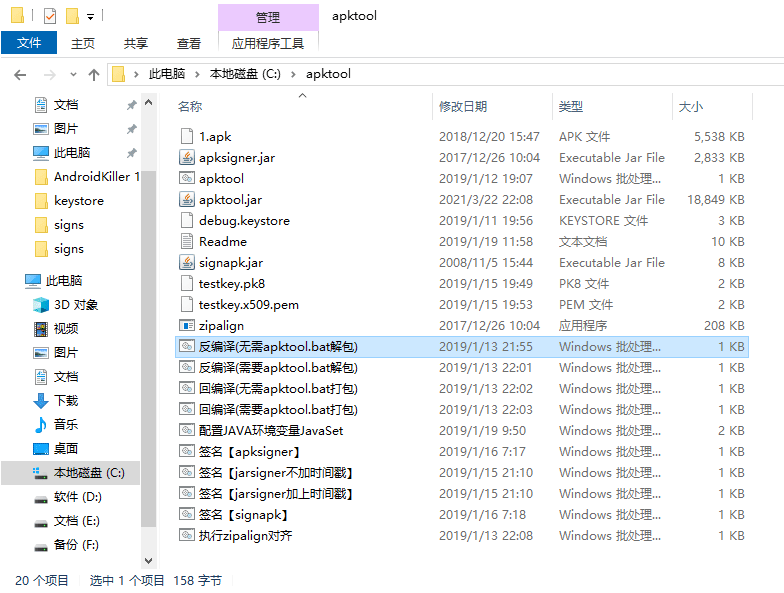Select 签名【apksigner】 batch file

[x=462, y=452]
